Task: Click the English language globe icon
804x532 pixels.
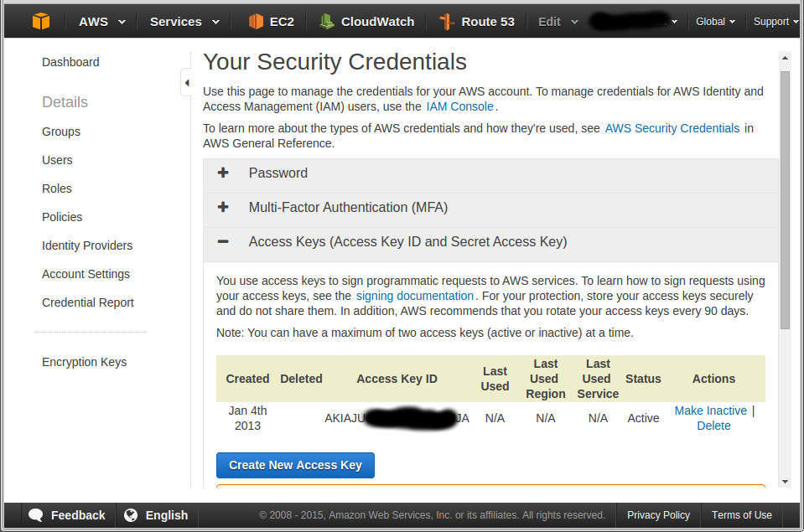Action: coord(131,514)
